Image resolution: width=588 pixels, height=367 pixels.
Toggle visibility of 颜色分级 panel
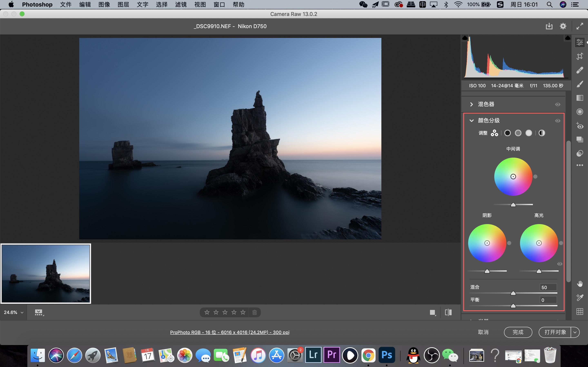[x=558, y=120]
